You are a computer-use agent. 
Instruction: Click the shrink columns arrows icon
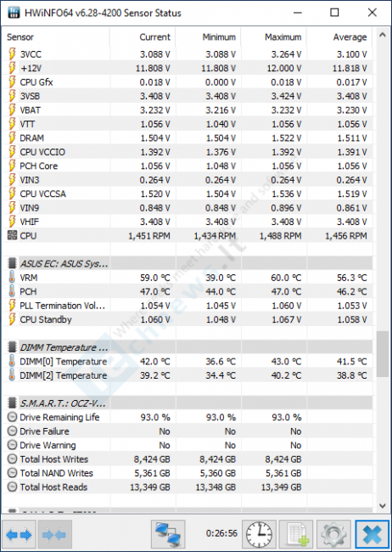pos(55,535)
